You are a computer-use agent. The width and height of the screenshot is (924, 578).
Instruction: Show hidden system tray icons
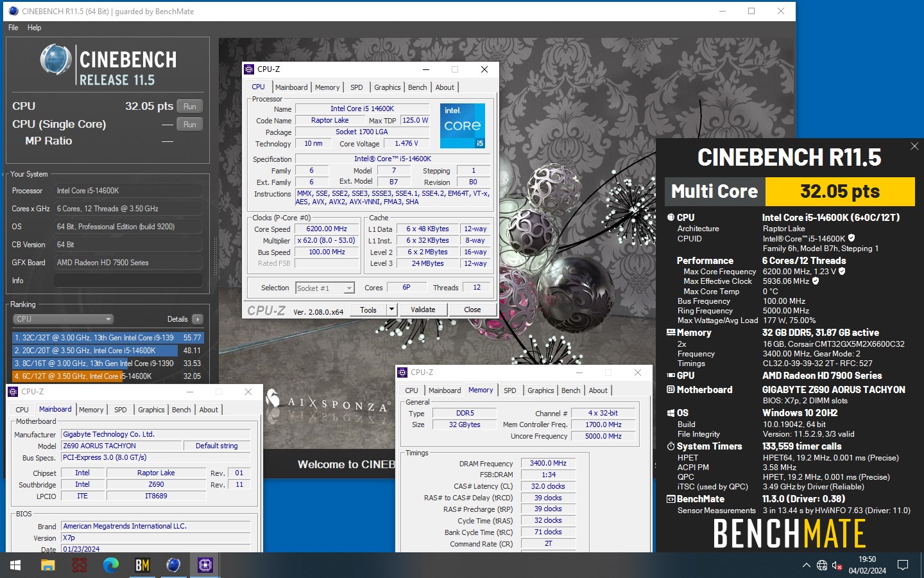[806, 565]
